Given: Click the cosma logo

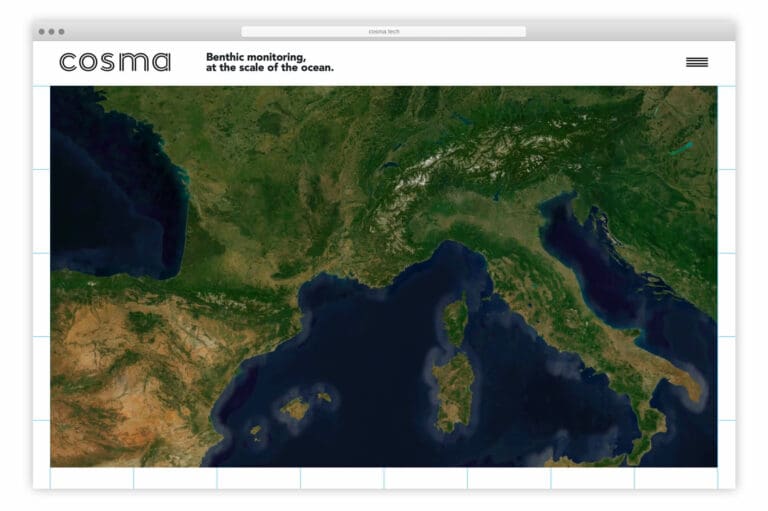Looking at the screenshot, I should [x=115, y=62].
